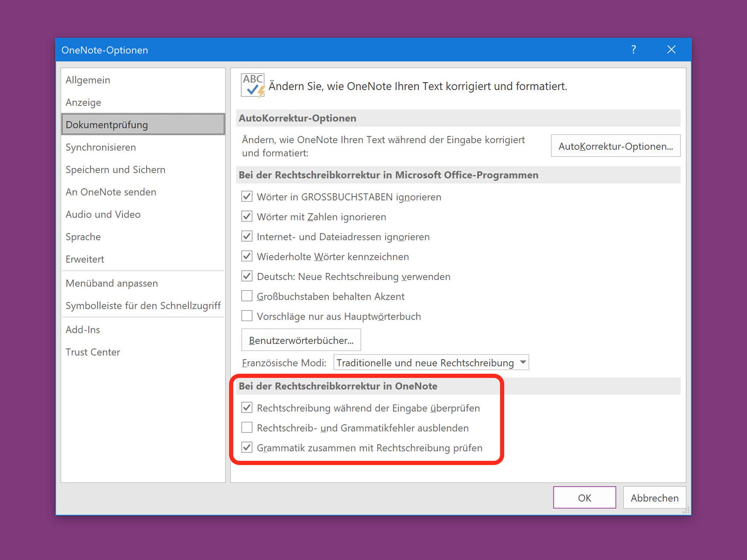
Task: Open AutoKorrektur-Optionen button
Action: coord(615,146)
